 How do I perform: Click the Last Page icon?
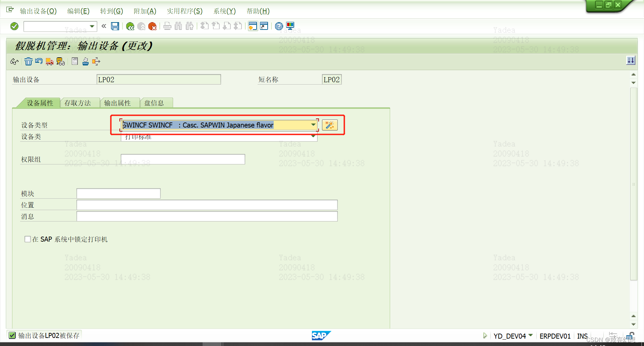coord(238,26)
